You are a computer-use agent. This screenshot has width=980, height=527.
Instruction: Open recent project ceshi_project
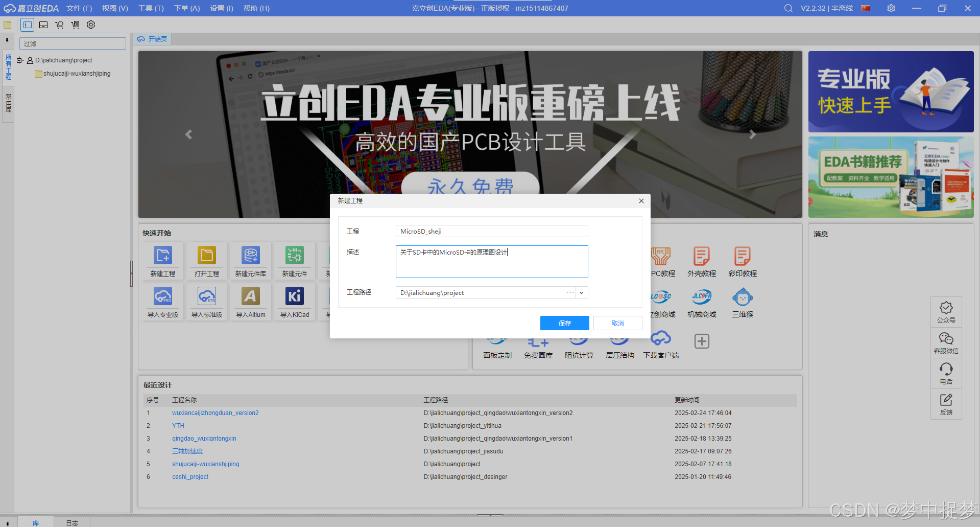[x=190, y=477]
